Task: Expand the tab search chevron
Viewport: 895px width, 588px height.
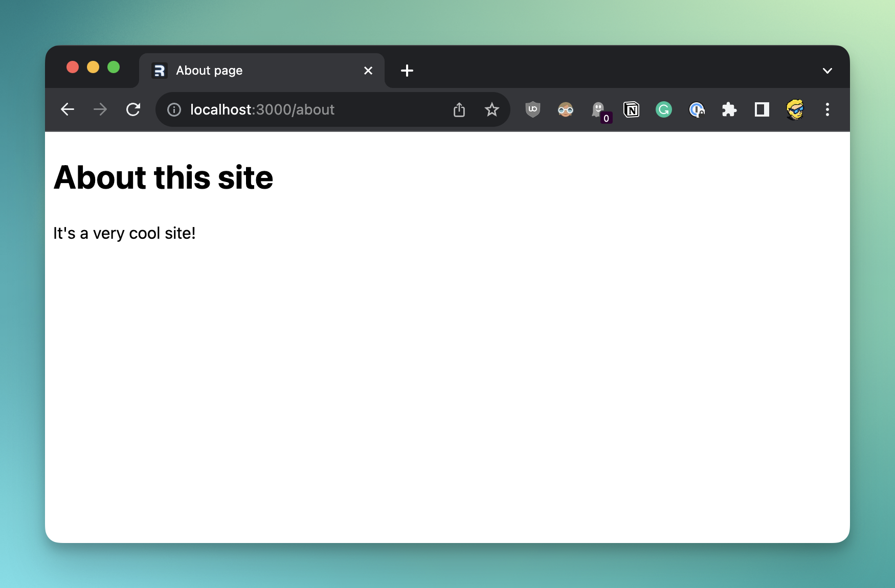Action: tap(827, 71)
